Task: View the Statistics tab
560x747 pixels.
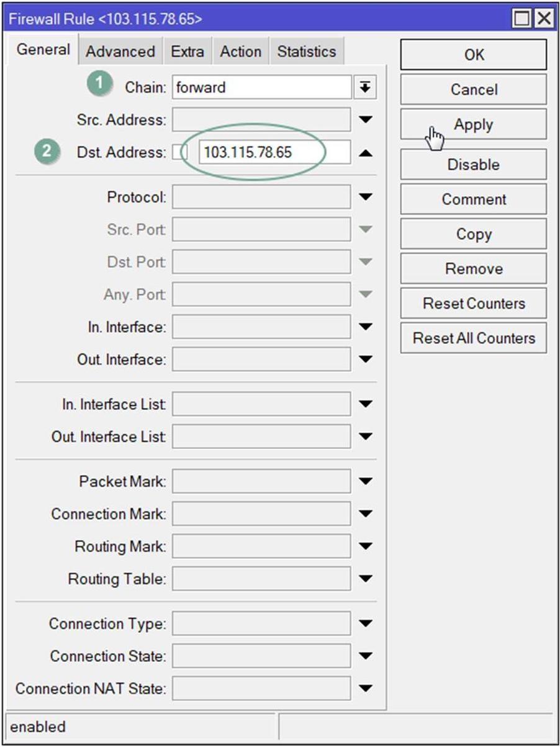Action: tap(306, 52)
